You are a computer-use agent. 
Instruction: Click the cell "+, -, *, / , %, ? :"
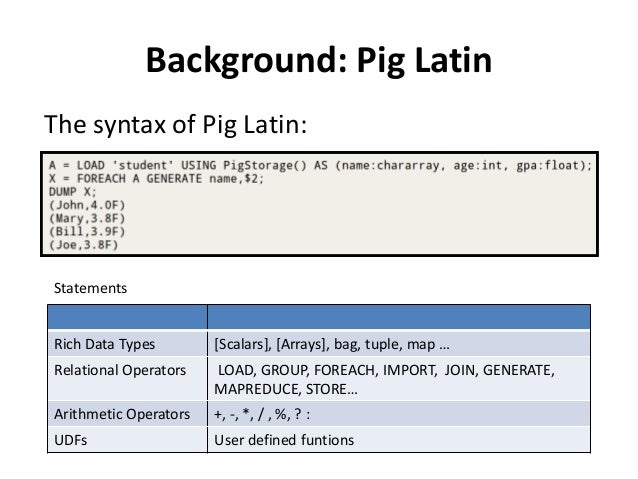coord(399,414)
